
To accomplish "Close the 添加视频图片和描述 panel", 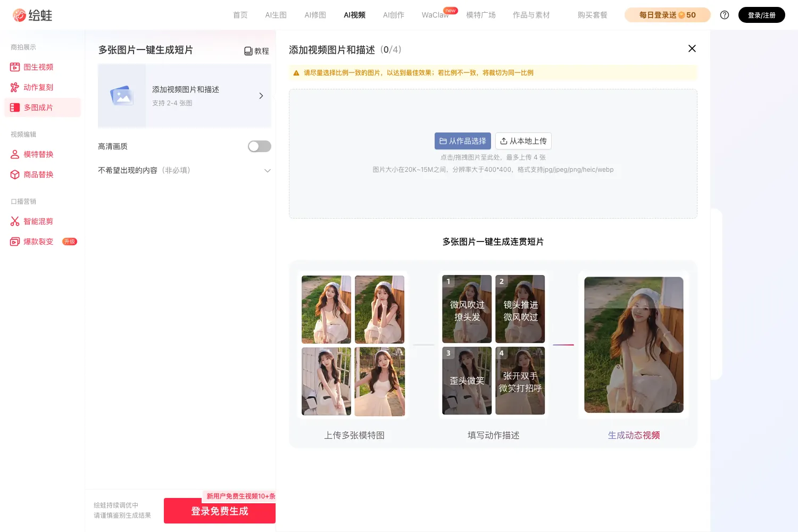I will click(692, 48).
